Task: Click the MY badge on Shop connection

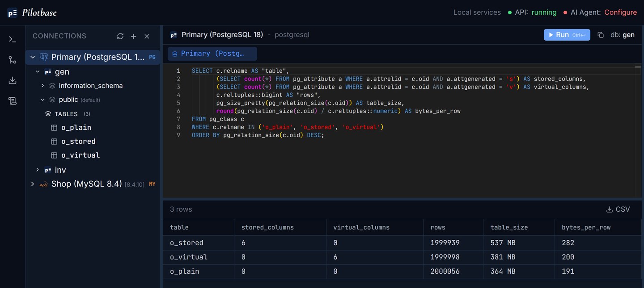Action: [152, 184]
